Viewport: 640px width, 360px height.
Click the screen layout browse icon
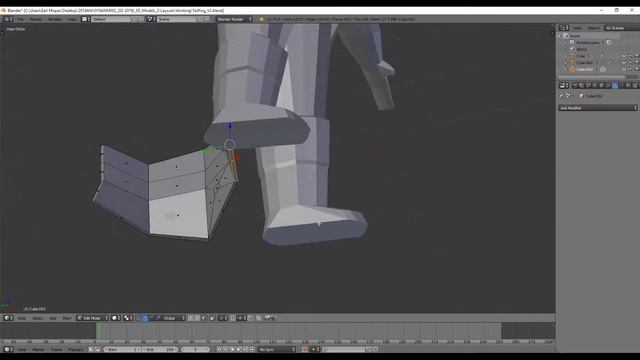pos(86,19)
